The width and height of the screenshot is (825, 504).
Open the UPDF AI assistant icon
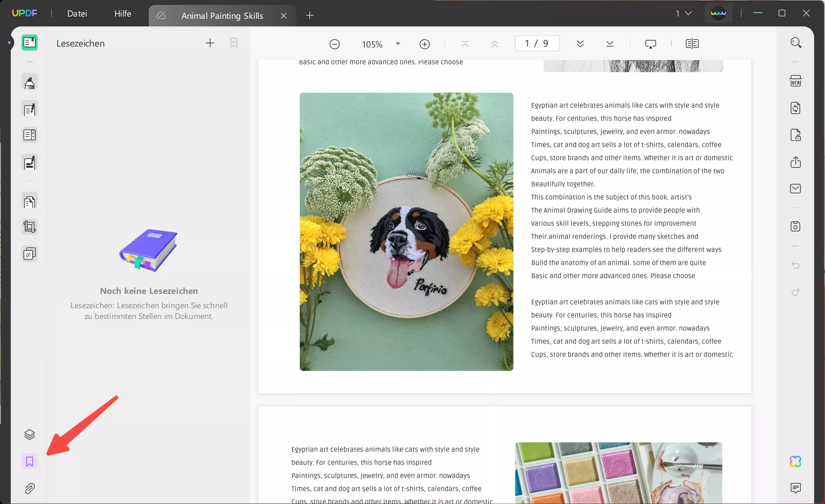[x=795, y=461]
